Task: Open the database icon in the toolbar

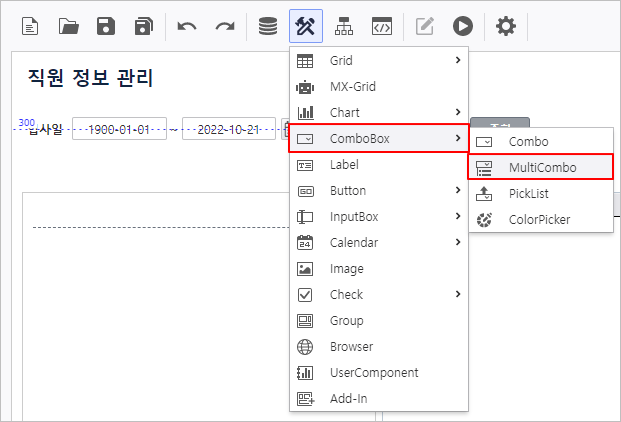Action: (268, 27)
